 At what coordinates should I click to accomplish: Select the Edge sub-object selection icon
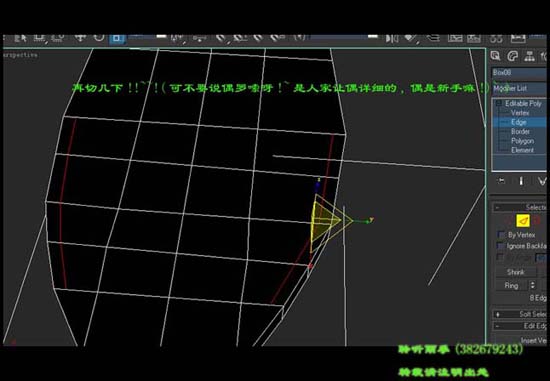tap(523, 221)
